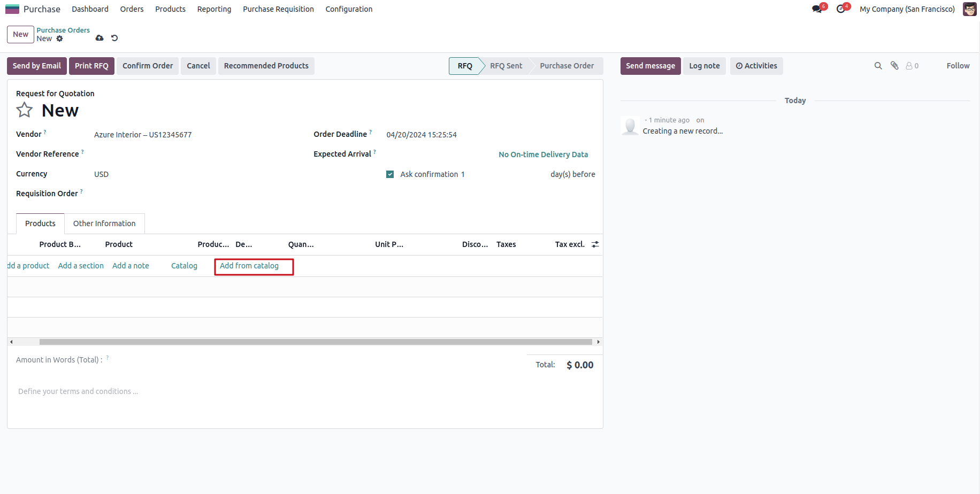Screen dimensions: 980x494
Task: Schedule via the Activities button
Action: 756,66
